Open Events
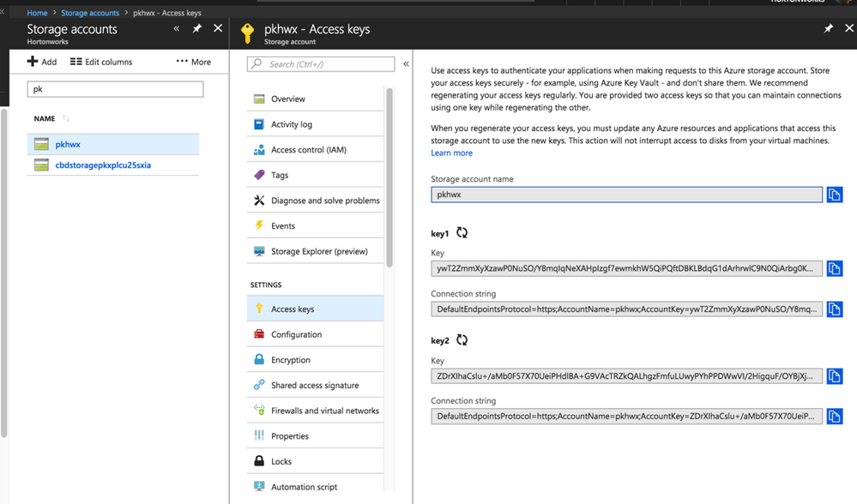 coord(316,225)
